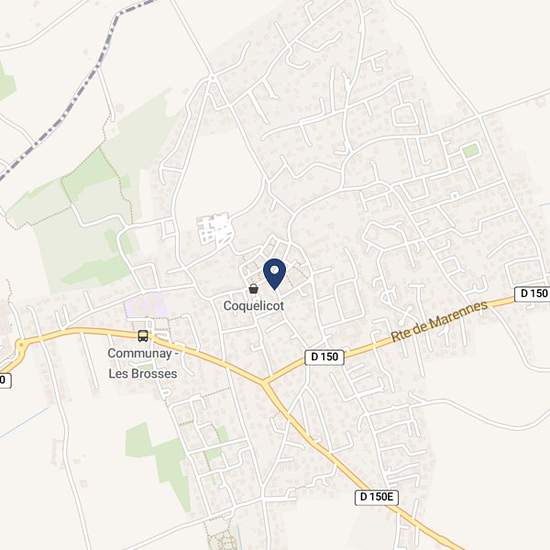Open the Communay - Les Brosses bus stop icon
This screenshot has height=550, width=550.
click(x=143, y=336)
